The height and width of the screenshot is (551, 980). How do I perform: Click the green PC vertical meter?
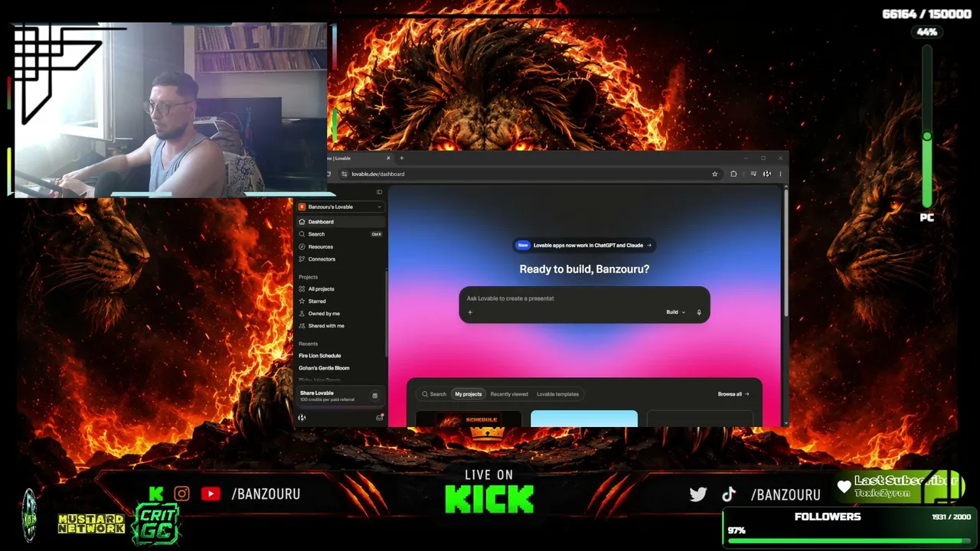click(927, 126)
